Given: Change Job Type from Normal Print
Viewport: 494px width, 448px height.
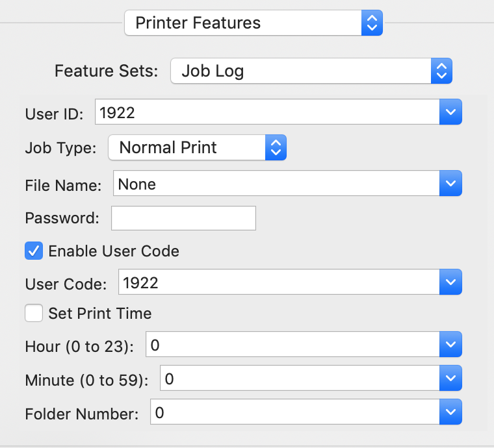Looking at the screenshot, I should pos(197,147).
